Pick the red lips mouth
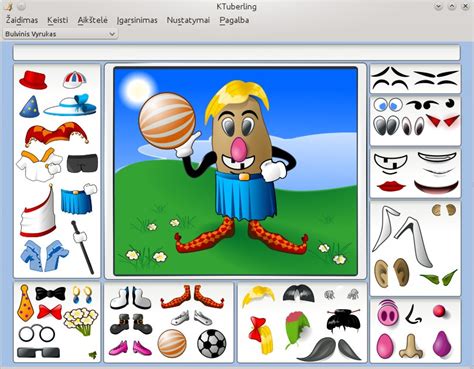 [x=391, y=186]
